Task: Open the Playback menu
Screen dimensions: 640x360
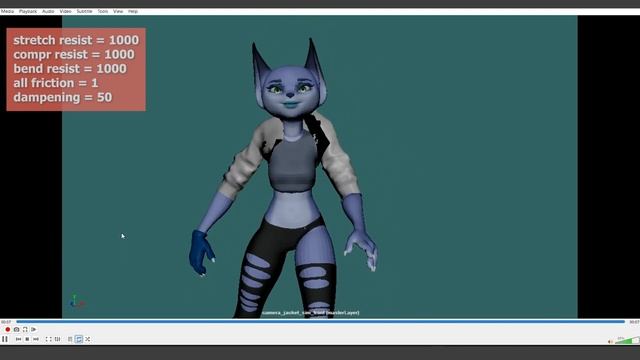Action: pos(28,11)
